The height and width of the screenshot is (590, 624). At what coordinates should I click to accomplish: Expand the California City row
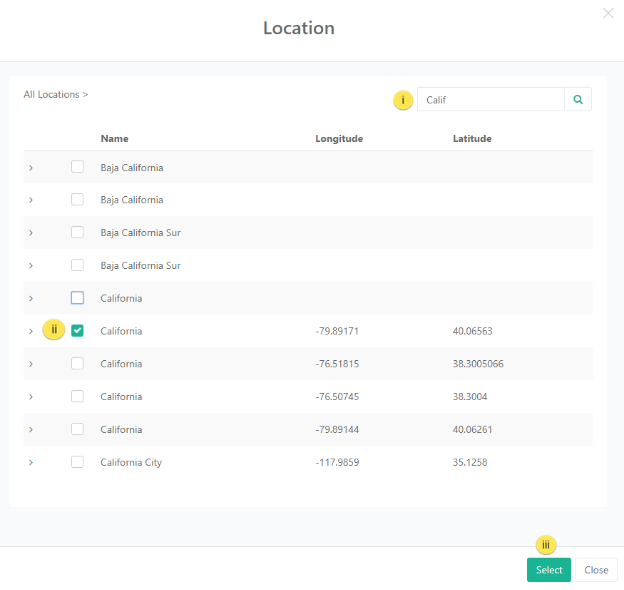(x=31, y=463)
